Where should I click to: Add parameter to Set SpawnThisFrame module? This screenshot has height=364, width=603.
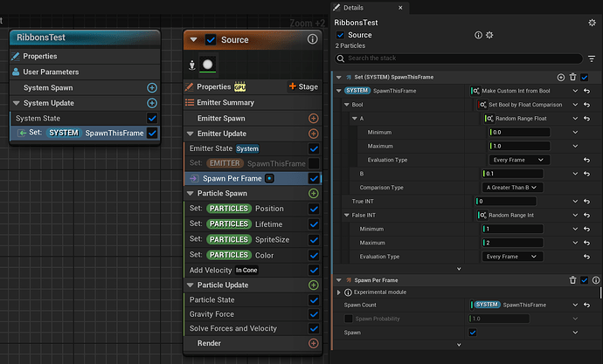561,78
